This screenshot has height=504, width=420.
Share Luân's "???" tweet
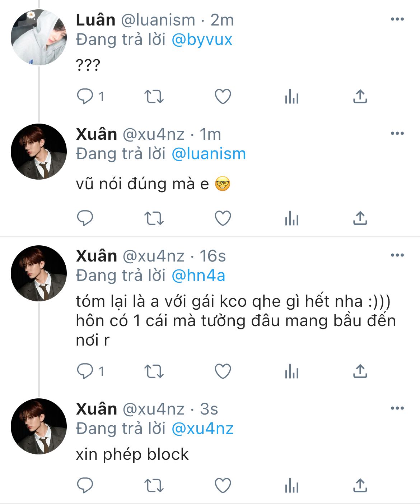point(360,96)
